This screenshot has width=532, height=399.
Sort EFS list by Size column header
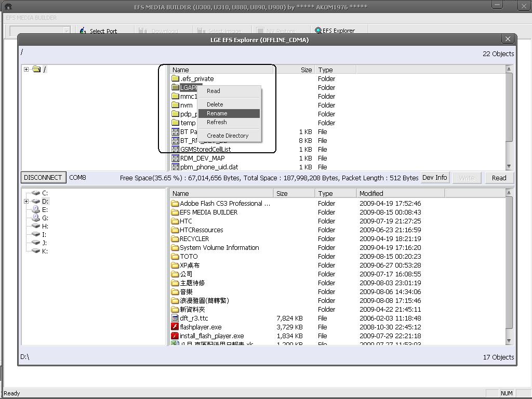point(294,70)
